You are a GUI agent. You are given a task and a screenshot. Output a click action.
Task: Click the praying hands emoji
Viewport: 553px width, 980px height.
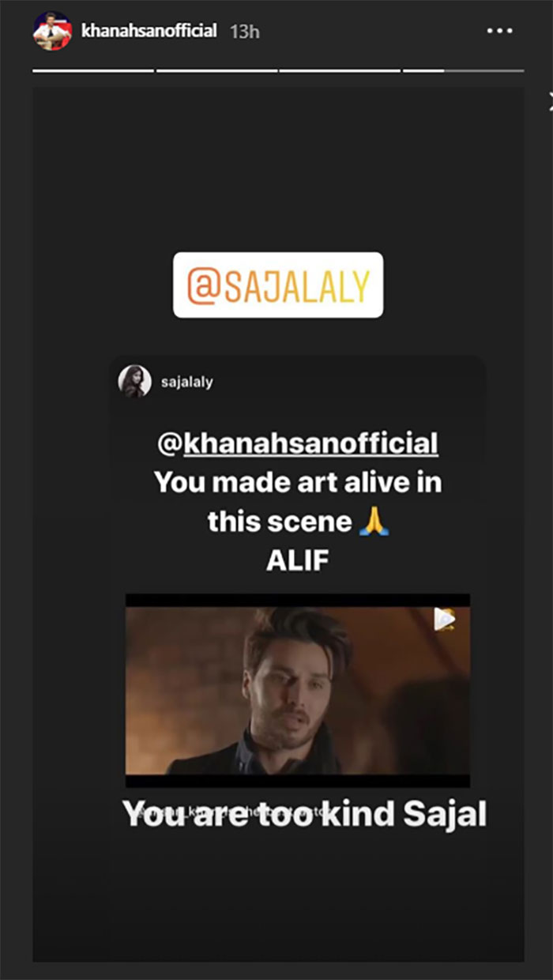pos(374,522)
